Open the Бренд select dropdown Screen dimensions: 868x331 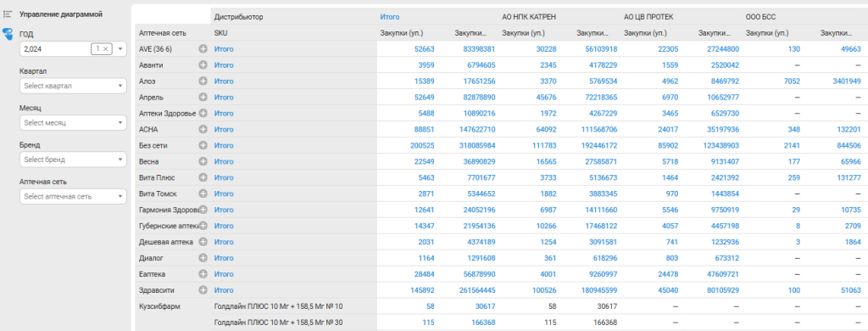73,160
